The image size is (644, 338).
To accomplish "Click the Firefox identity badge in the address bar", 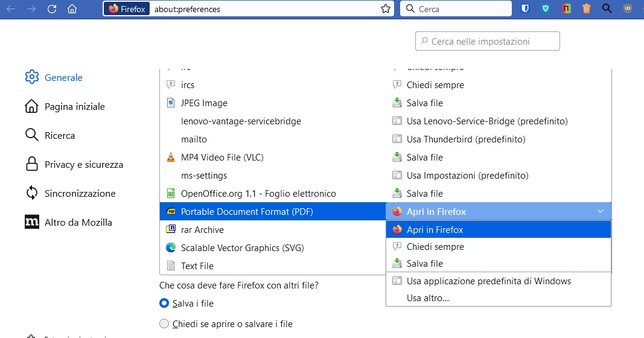I will pyautogui.click(x=127, y=9).
